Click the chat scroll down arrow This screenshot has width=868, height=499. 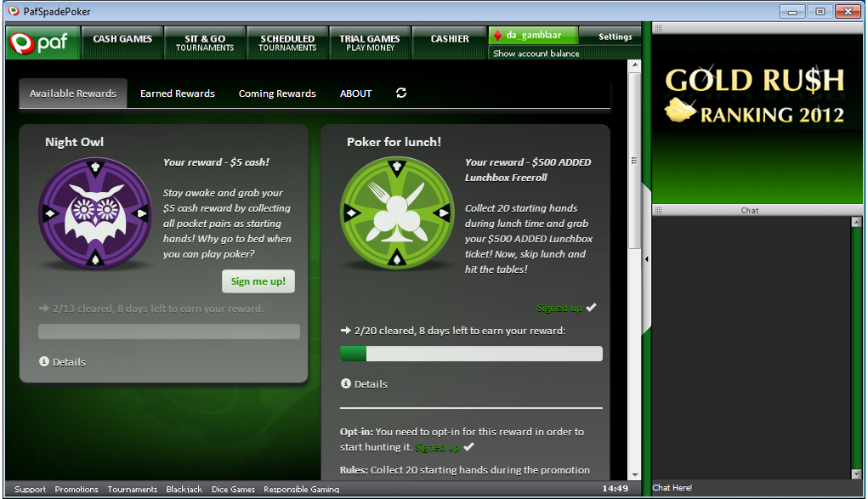point(856,474)
